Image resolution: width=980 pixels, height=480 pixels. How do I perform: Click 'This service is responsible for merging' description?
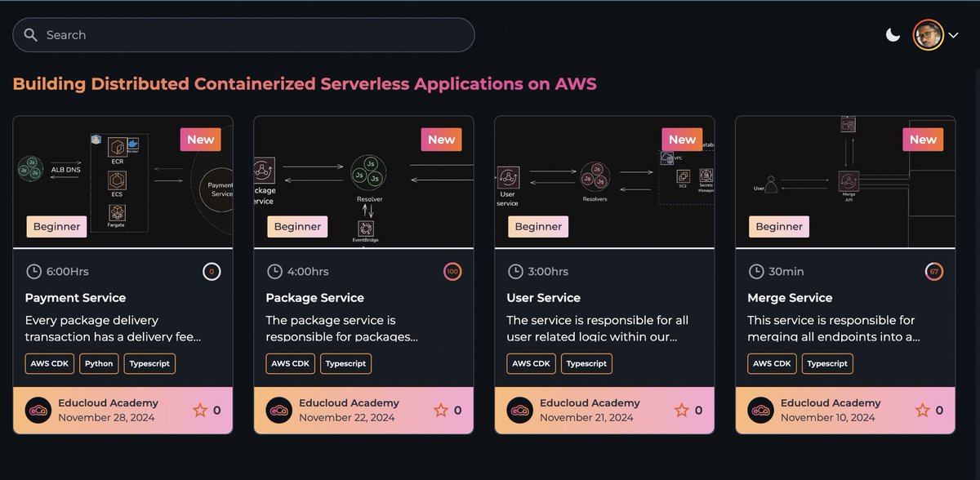(834, 328)
